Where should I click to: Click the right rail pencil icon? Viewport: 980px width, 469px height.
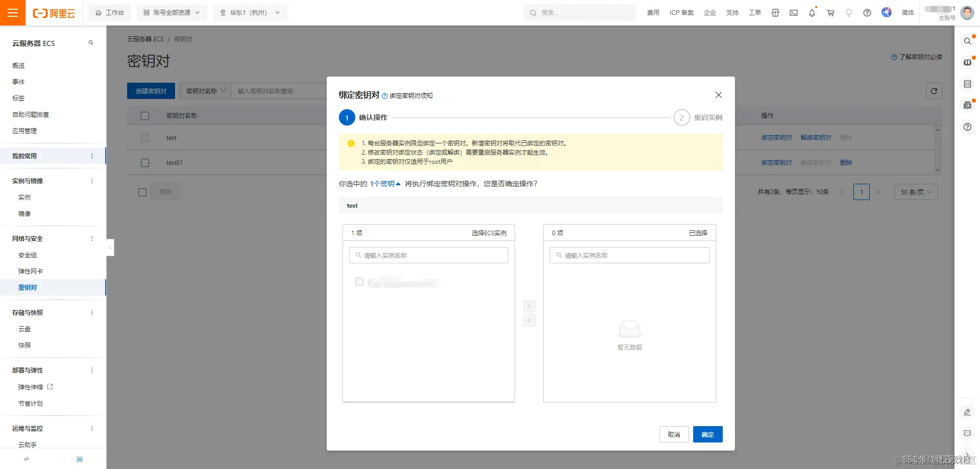[967, 412]
